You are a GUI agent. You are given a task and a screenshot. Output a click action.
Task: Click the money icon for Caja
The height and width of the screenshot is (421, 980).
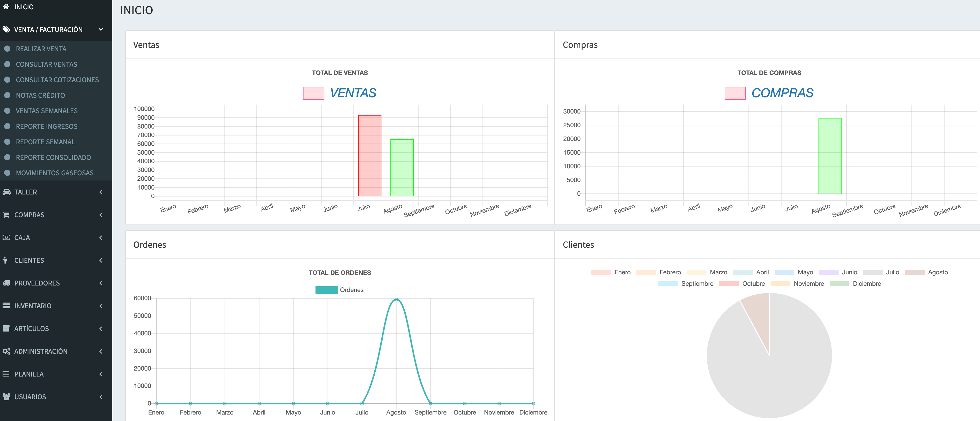(x=6, y=238)
